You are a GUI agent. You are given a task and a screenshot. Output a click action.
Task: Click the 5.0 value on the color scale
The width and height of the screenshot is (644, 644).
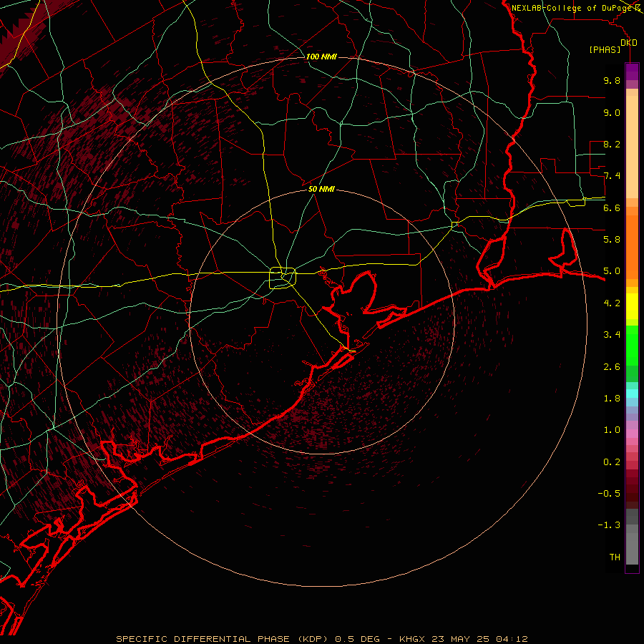(x=612, y=271)
